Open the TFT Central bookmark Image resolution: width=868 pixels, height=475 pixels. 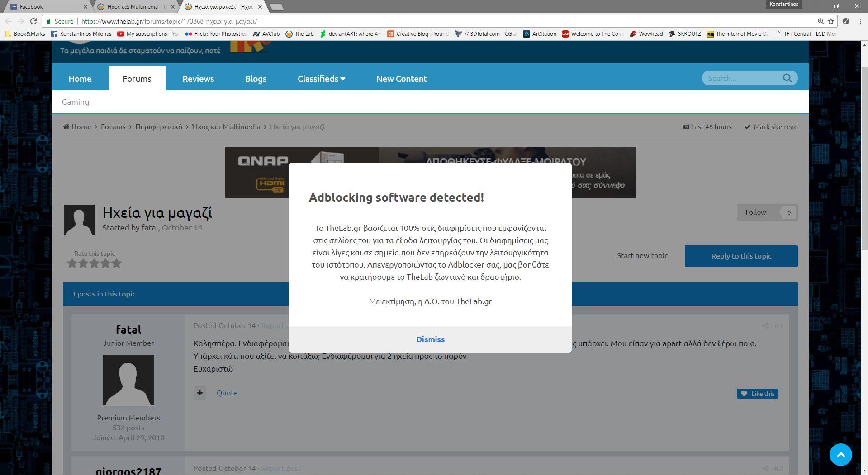click(x=805, y=34)
